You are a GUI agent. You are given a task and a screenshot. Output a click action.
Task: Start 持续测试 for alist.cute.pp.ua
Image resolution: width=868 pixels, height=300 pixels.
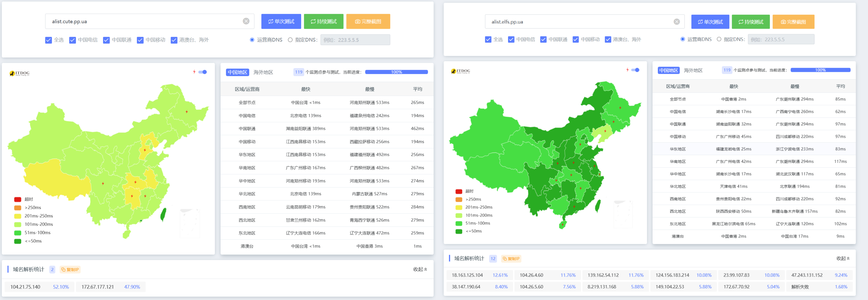coord(323,21)
